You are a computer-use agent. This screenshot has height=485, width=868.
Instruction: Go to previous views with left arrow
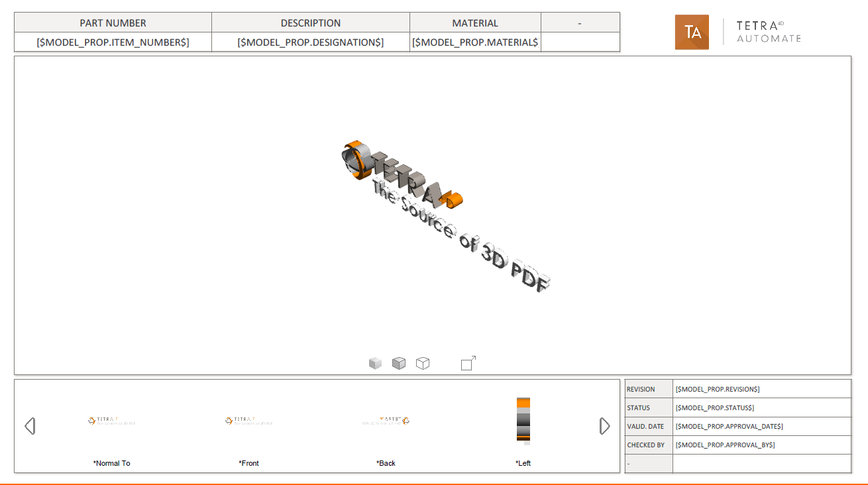coord(30,426)
